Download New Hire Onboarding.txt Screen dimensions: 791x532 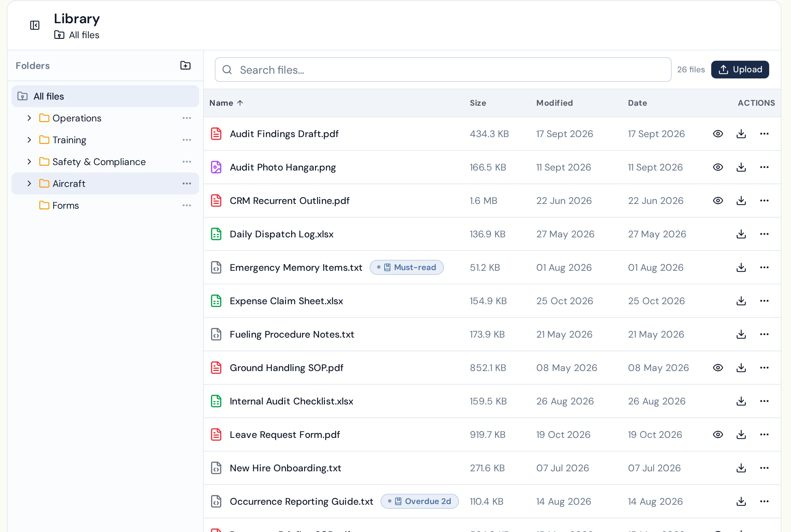[741, 468]
